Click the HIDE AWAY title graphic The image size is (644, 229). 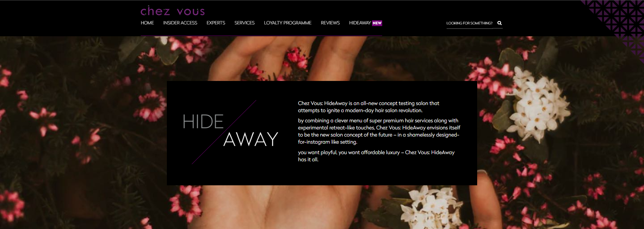coord(231,132)
